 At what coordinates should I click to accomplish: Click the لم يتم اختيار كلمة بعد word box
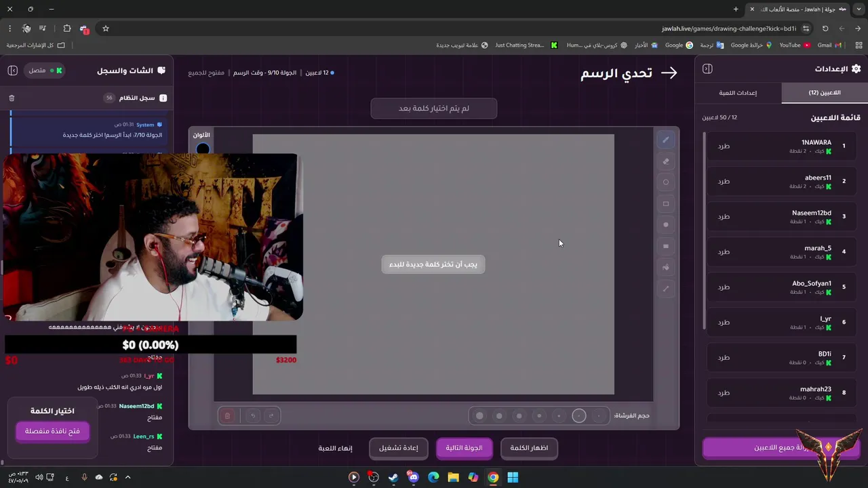pyautogui.click(x=434, y=108)
